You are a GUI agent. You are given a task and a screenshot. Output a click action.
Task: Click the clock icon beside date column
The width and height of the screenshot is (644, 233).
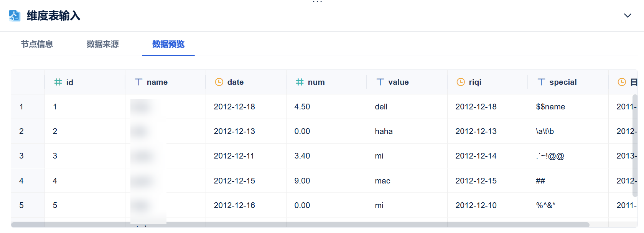pyautogui.click(x=219, y=82)
